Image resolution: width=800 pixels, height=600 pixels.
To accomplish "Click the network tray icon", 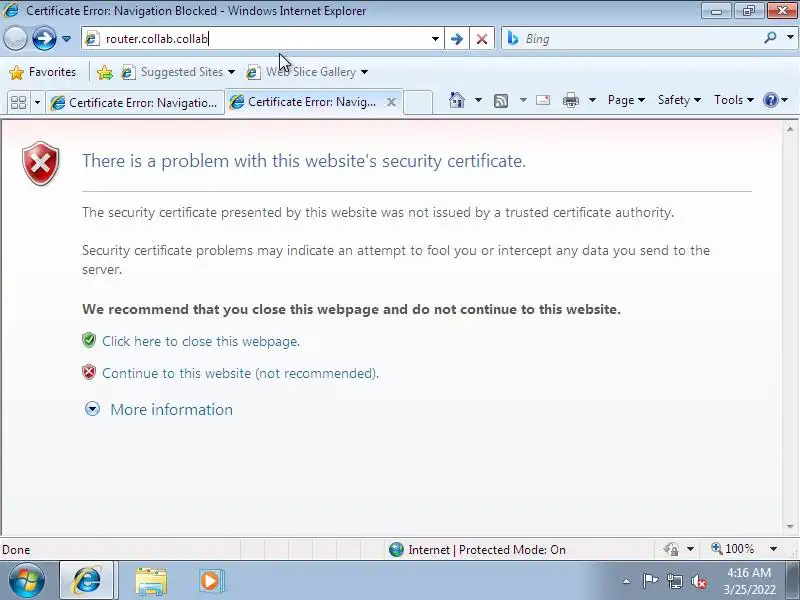I will [x=674, y=581].
